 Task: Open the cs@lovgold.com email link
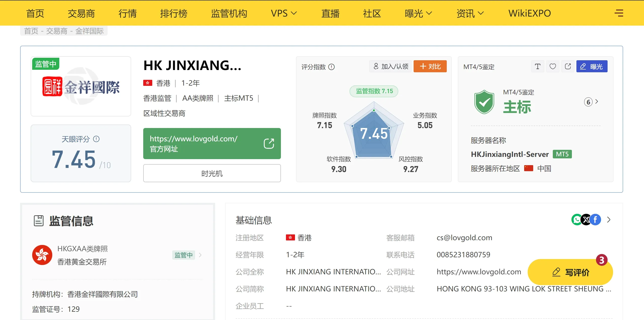click(464, 237)
